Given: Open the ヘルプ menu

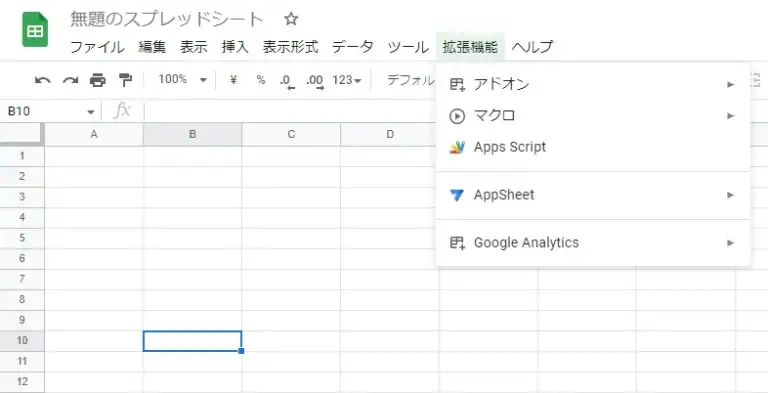Looking at the screenshot, I should pyautogui.click(x=532, y=47).
